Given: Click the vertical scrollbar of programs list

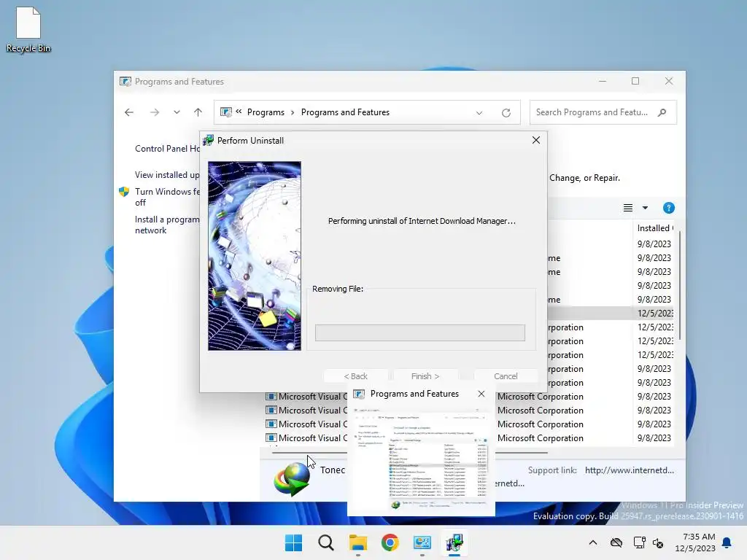Looking at the screenshot, I should pyautogui.click(x=680, y=286).
